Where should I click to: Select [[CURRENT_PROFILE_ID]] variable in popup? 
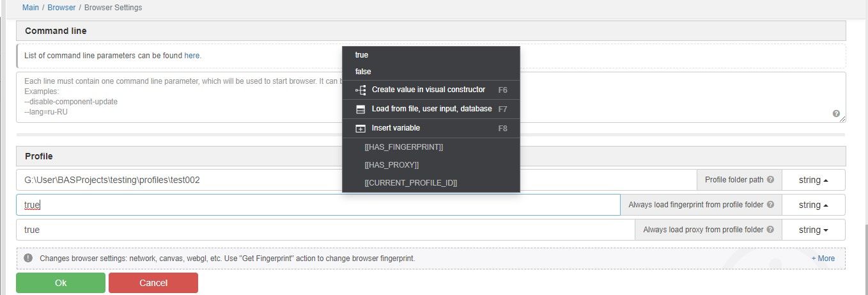pyautogui.click(x=410, y=183)
